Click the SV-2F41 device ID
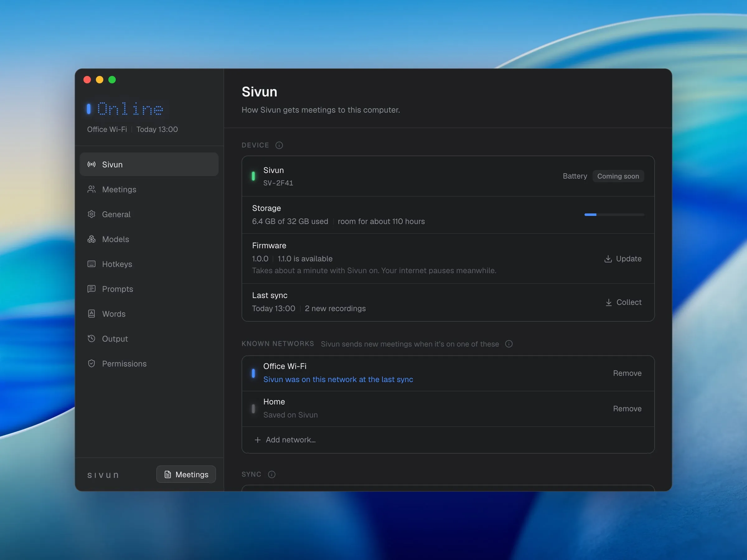 [x=278, y=183]
